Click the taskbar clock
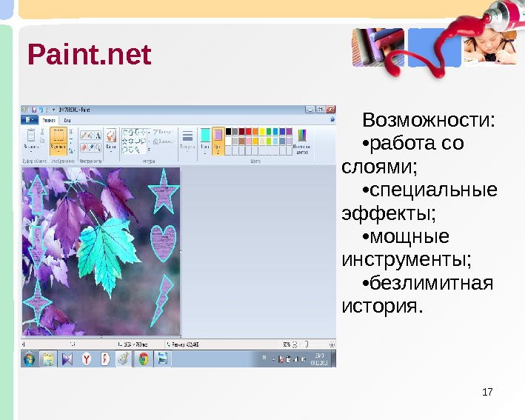The width and height of the screenshot is (525, 420). [x=319, y=359]
